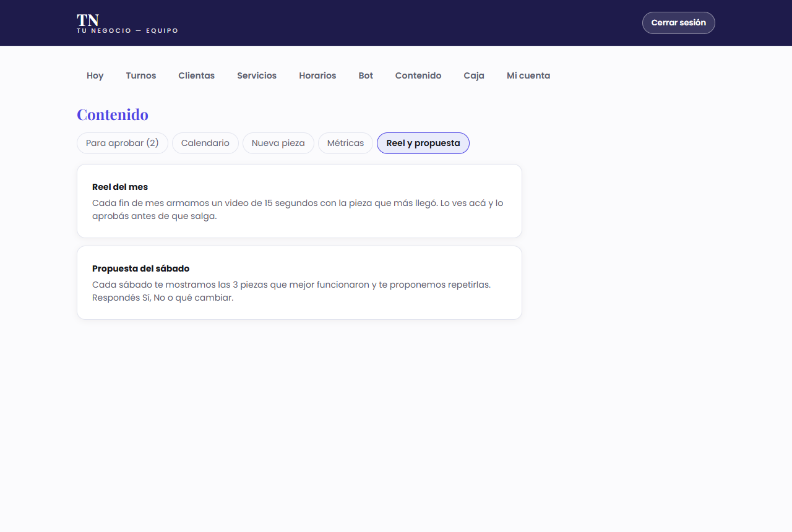Image resolution: width=792 pixels, height=532 pixels.
Task: Open the Horarios page
Action: tap(317, 75)
